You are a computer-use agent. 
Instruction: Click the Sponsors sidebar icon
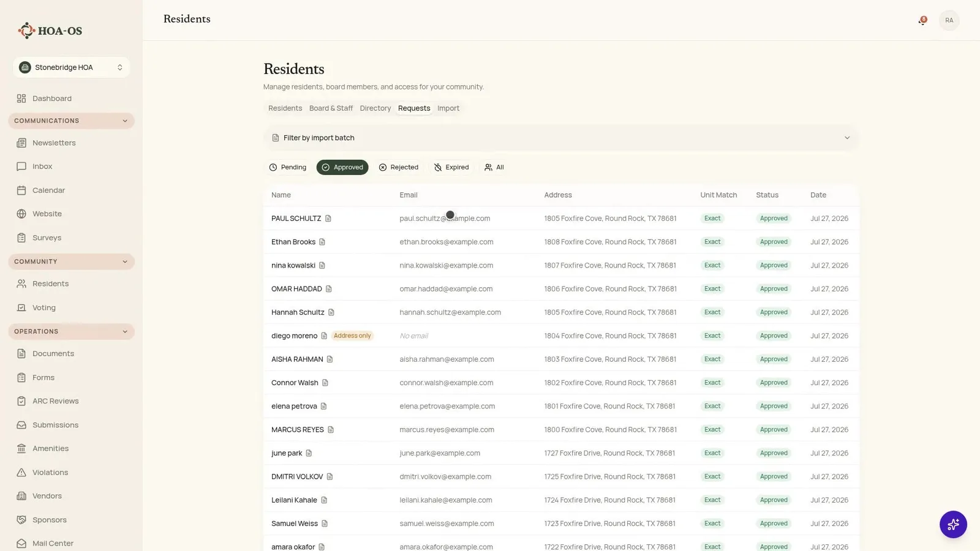[21, 520]
